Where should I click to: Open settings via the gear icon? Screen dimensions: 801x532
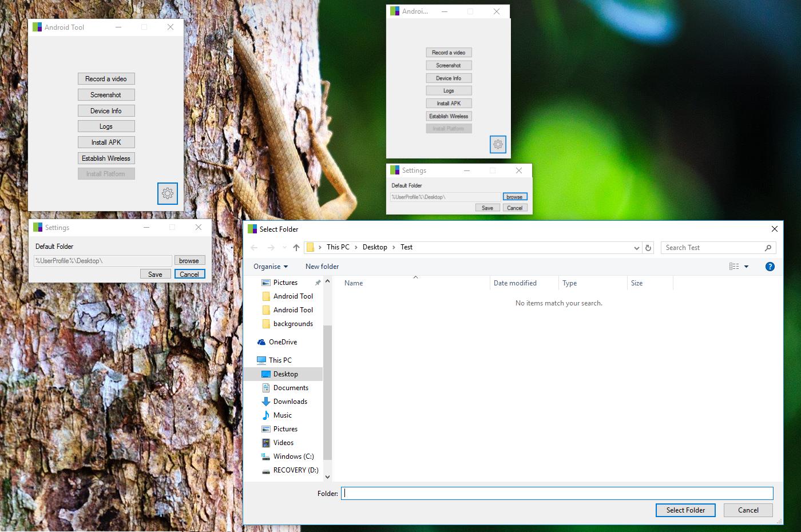pos(168,193)
